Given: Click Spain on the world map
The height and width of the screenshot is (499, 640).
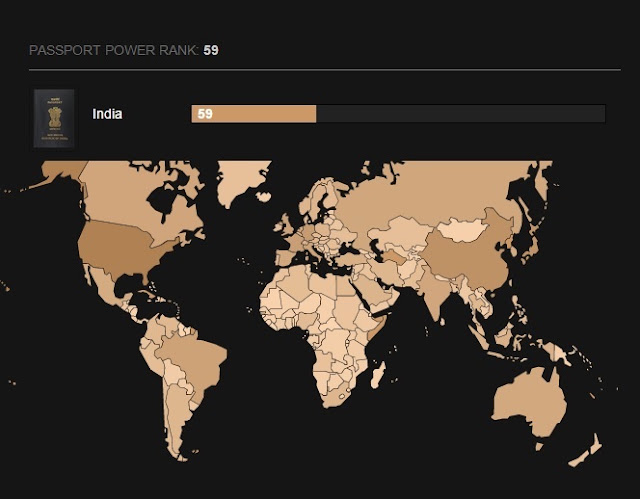Looking at the screenshot, I should (286, 258).
